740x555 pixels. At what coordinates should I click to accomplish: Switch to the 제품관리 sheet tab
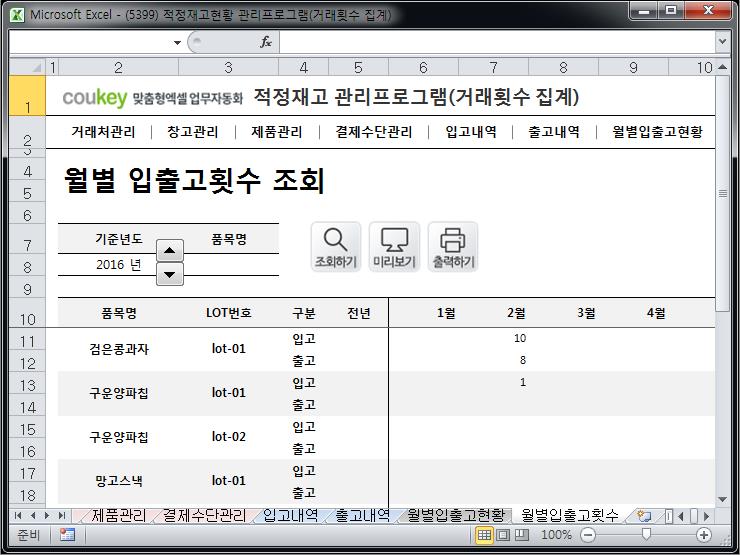(x=118, y=515)
